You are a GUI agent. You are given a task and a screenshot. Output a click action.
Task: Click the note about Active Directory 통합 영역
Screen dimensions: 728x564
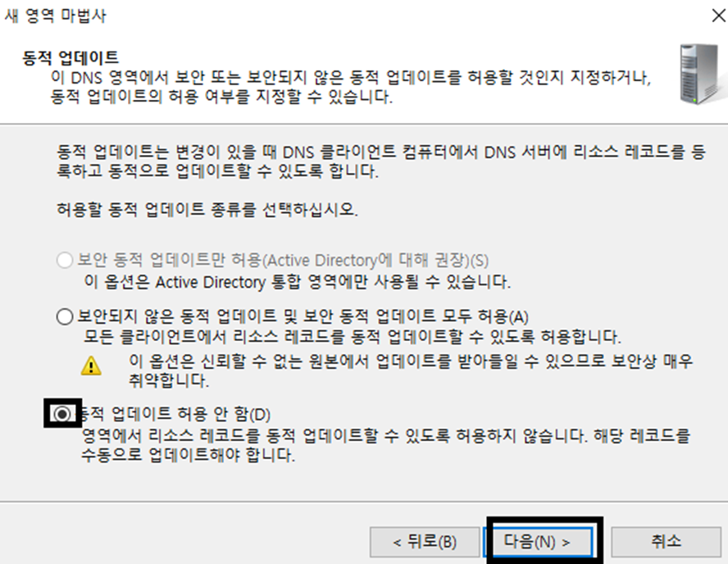[297, 282]
